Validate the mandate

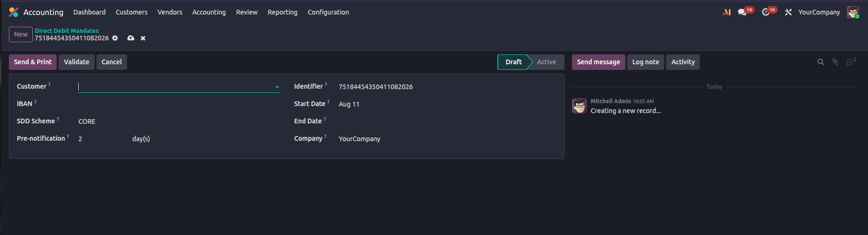click(x=76, y=62)
